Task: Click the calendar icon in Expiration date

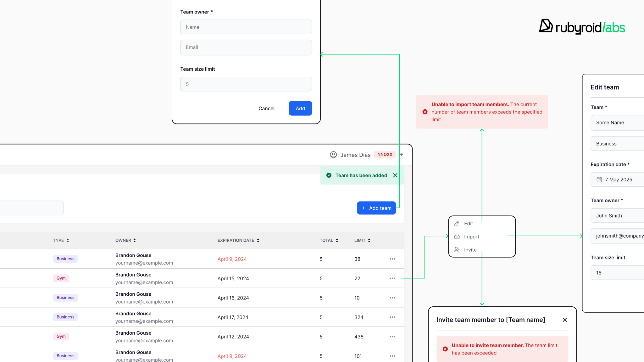Action: (599, 179)
